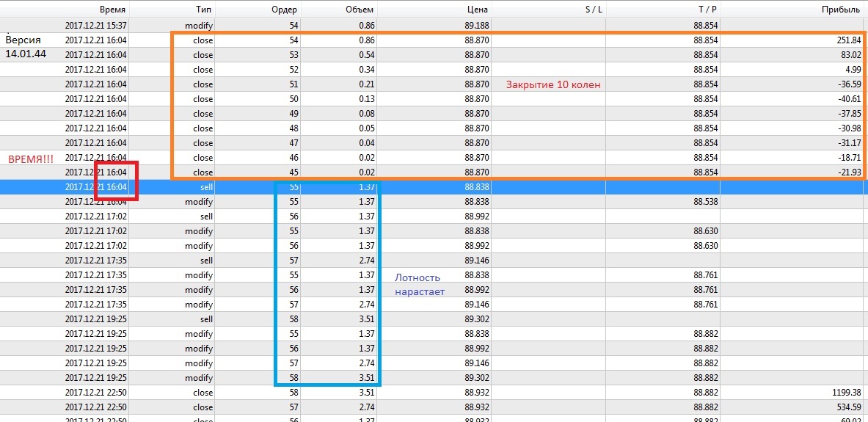Select volume cell 0.05
The height and width of the screenshot is (422, 868).
pyautogui.click(x=366, y=128)
